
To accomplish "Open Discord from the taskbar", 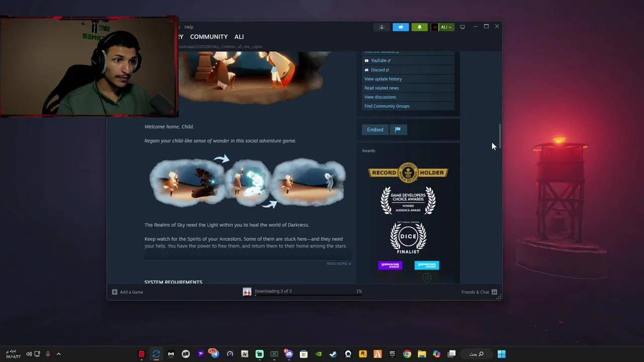I will [x=289, y=354].
